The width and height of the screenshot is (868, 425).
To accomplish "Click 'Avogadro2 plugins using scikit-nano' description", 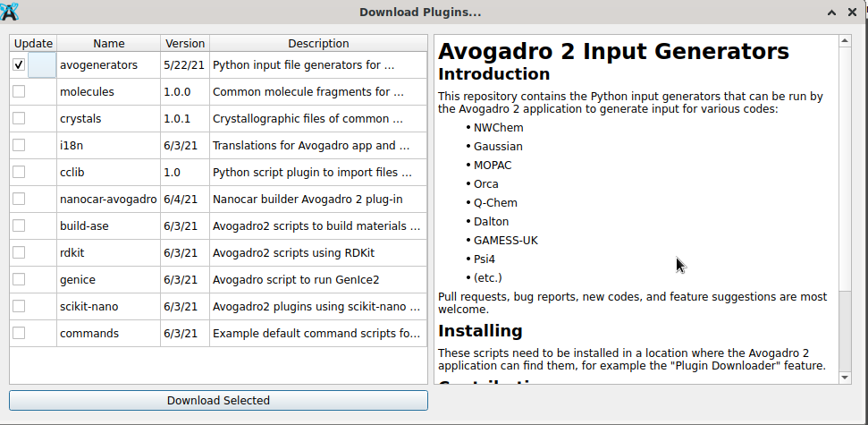I will pos(318,306).
